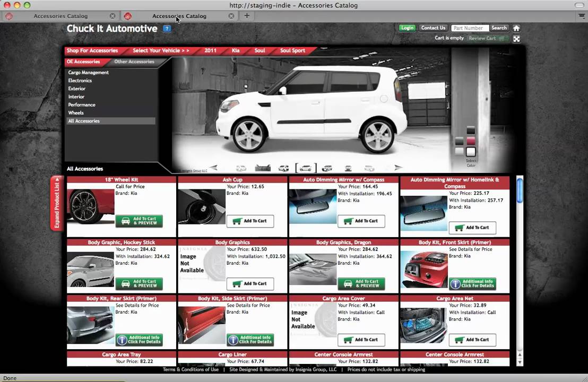588x382 pixels.
Task: Select the interior dashboard view thumbnail
Action: click(263, 168)
